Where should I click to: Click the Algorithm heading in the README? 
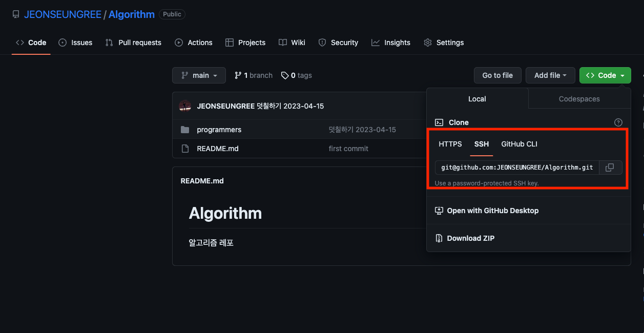tap(225, 213)
